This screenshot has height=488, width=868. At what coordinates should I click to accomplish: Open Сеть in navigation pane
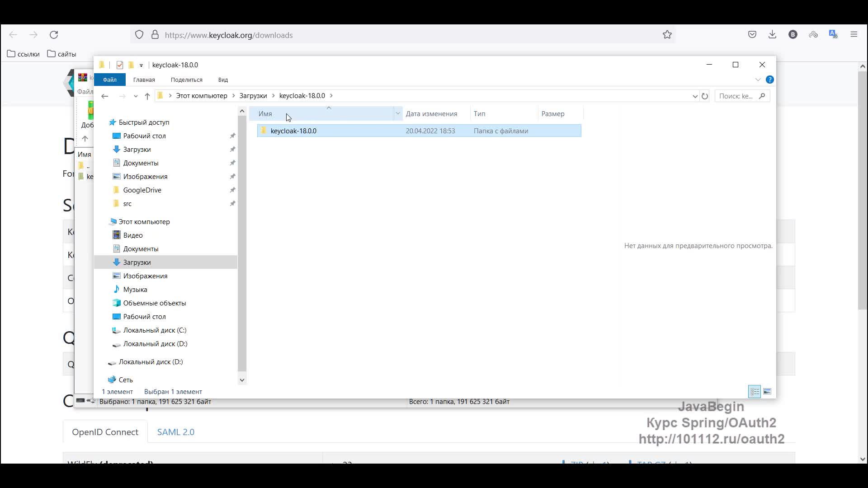click(x=125, y=380)
